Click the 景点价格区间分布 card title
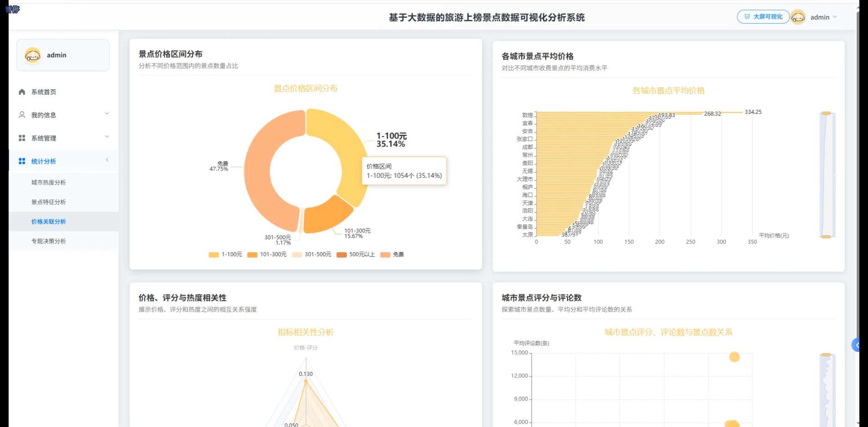This screenshot has width=868, height=427. click(170, 54)
